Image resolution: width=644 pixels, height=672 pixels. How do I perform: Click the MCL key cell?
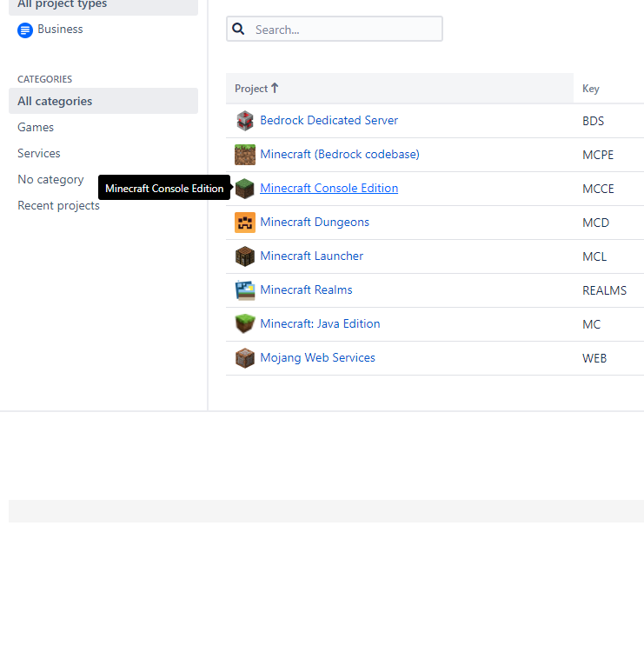(594, 256)
